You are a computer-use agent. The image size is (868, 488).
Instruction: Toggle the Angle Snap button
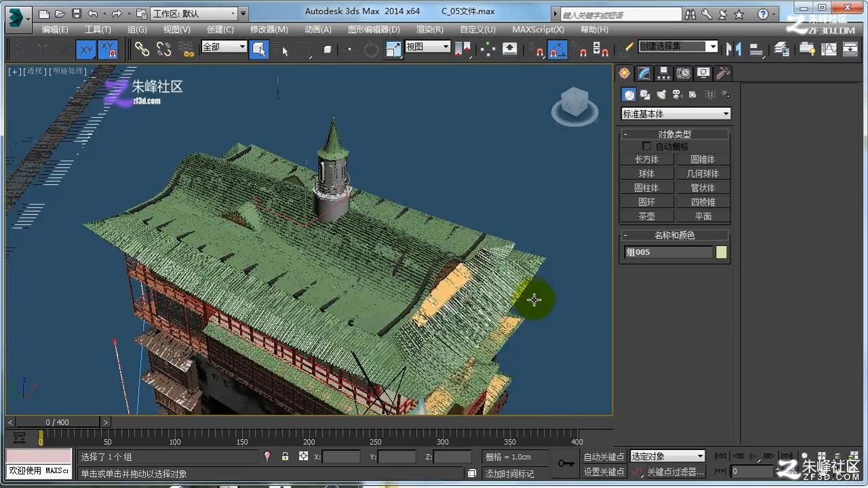[557, 49]
